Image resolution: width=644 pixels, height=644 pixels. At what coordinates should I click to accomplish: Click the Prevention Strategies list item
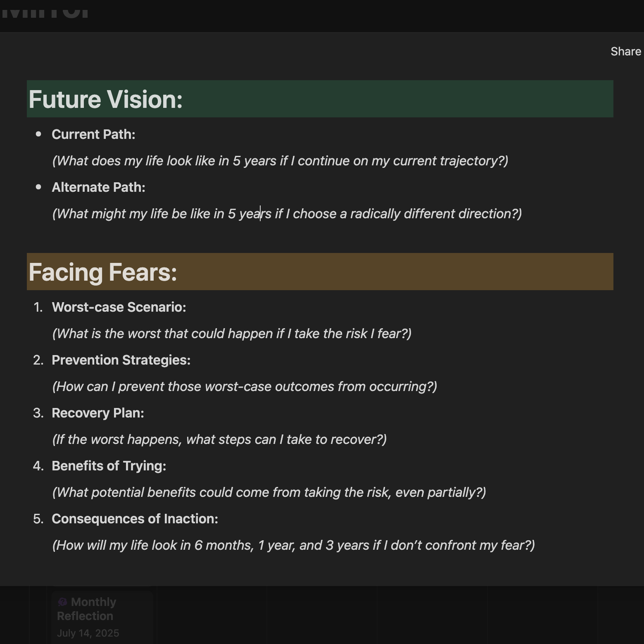click(x=121, y=360)
